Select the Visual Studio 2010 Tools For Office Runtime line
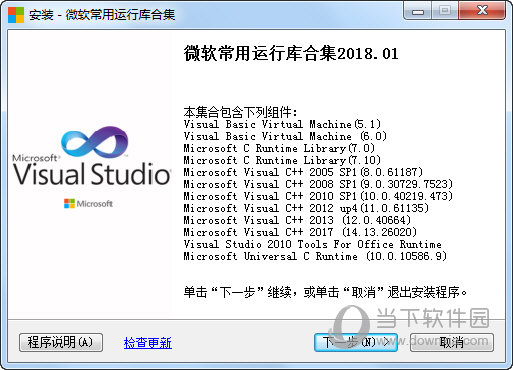513x370 pixels. 312,244
